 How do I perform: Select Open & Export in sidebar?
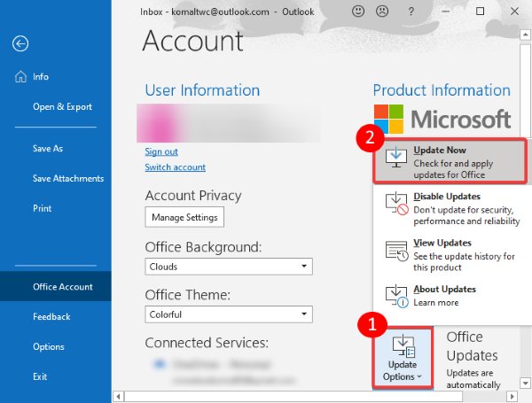[x=62, y=107]
